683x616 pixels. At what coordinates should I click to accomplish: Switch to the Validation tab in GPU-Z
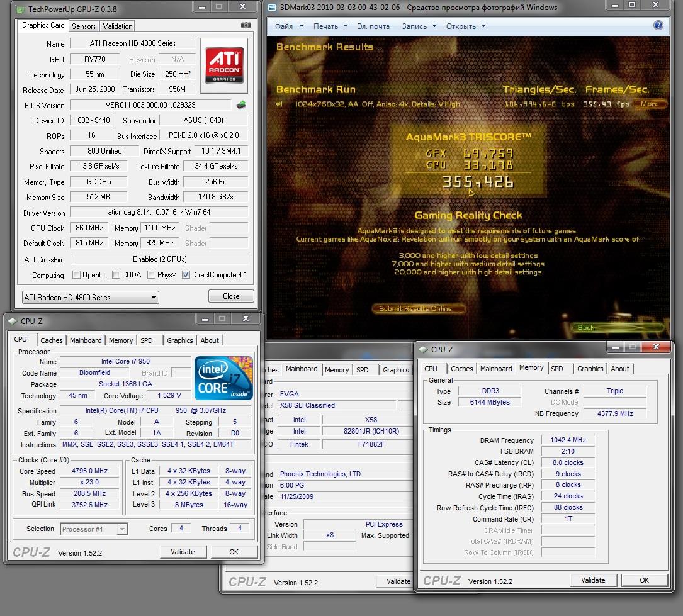(118, 26)
